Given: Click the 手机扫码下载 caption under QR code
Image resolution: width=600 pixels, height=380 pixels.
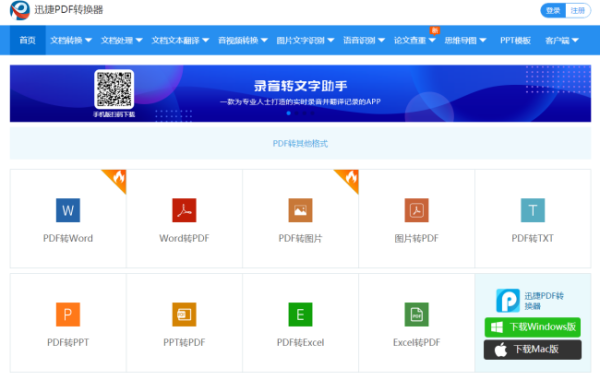Looking at the screenshot, I should pos(114,114).
